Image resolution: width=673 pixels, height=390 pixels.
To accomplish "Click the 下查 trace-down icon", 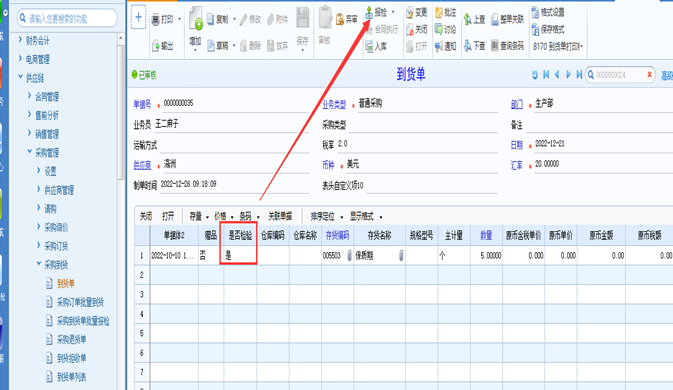I will point(467,46).
